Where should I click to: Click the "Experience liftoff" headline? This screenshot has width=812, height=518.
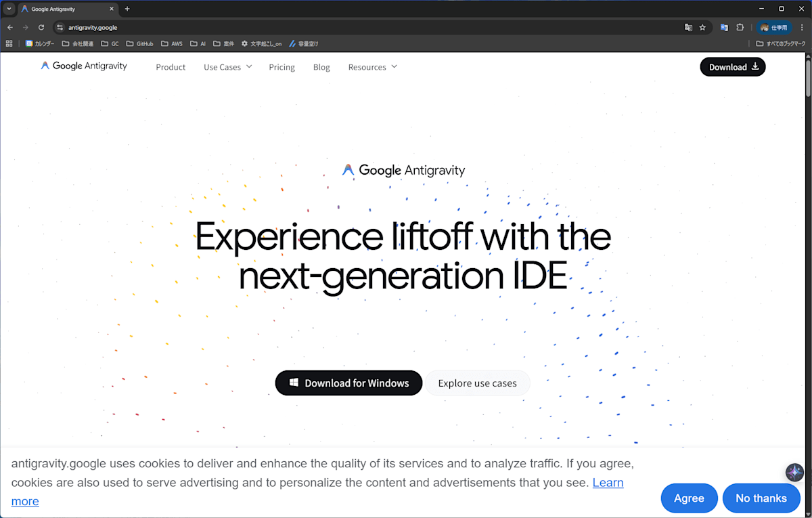point(403,256)
